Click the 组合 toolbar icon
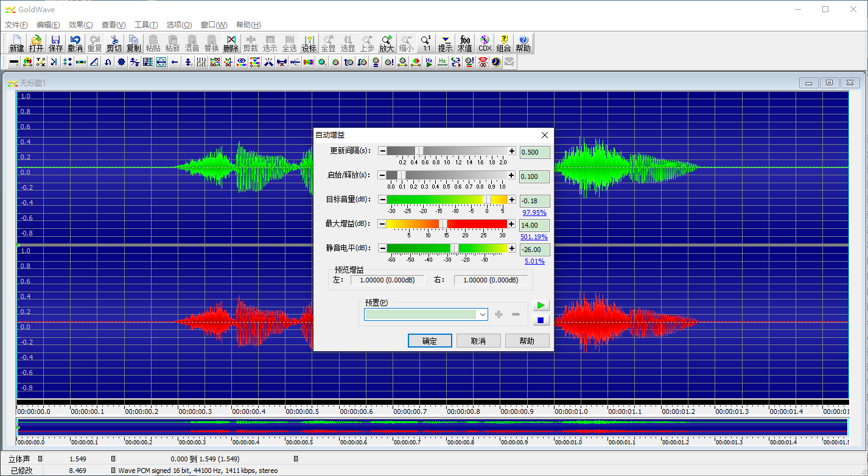Viewport: 868px width, 476px height. [503, 43]
